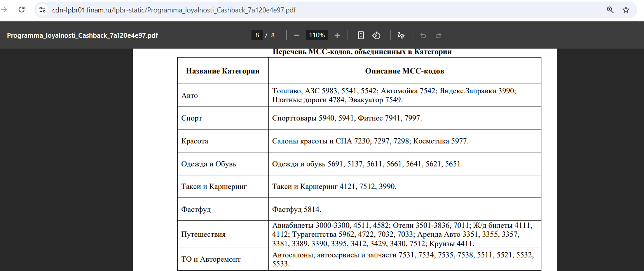644x271 pixels.
Task: Bookmark this page with the star icon
Action: pyautogui.click(x=626, y=10)
